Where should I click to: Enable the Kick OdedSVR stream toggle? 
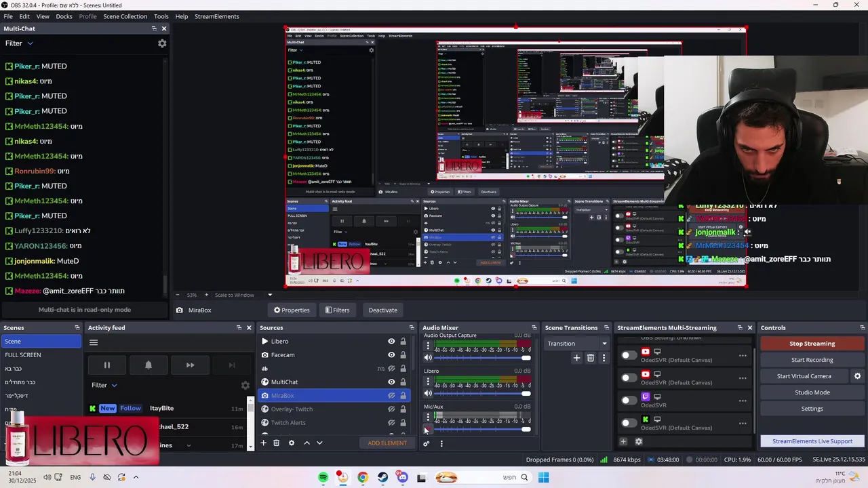(629, 423)
